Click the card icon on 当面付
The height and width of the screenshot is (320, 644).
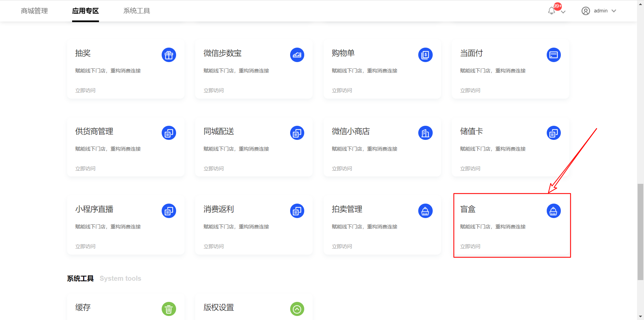[554, 55]
